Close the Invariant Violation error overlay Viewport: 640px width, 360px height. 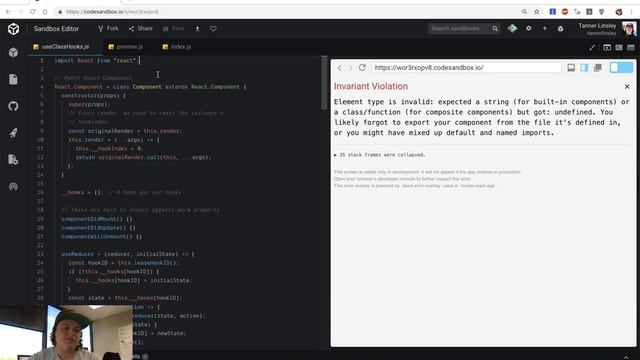pyautogui.click(x=627, y=87)
